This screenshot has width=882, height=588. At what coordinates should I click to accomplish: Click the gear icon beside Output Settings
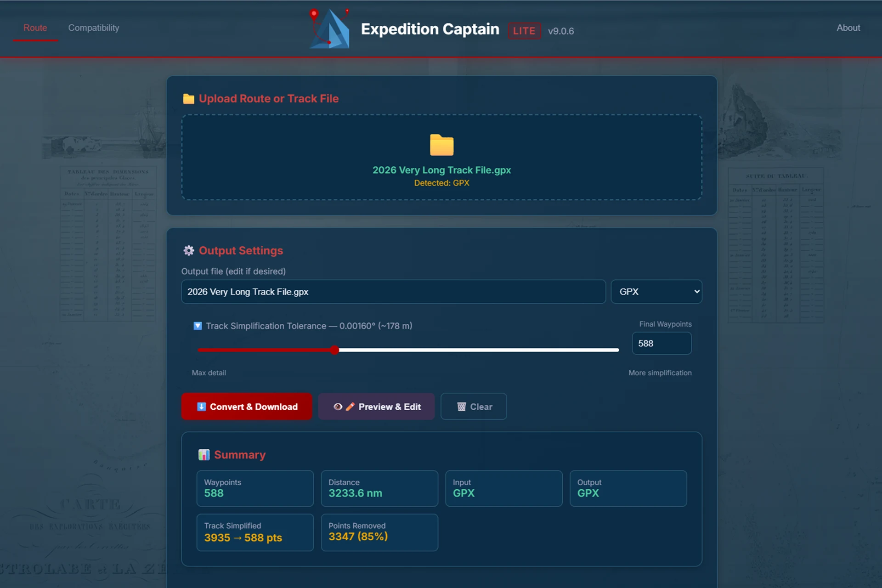coord(188,250)
